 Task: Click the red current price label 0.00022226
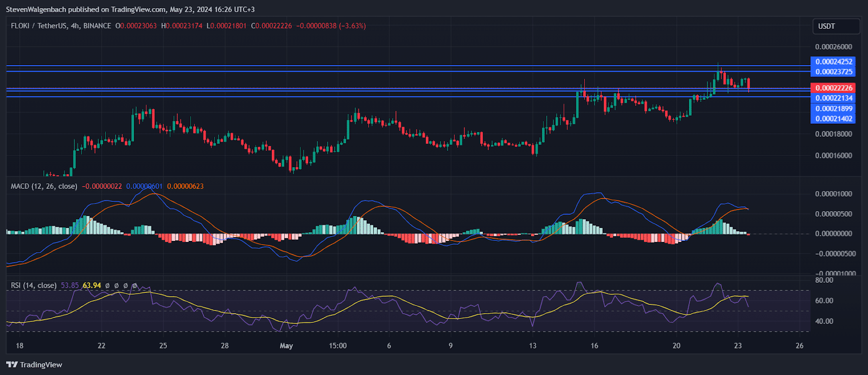pos(833,88)
